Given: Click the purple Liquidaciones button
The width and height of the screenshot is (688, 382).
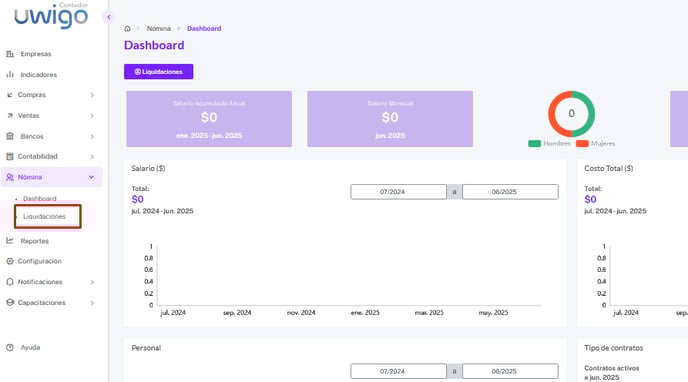Looking at the screenshot, I should point(158,71).
